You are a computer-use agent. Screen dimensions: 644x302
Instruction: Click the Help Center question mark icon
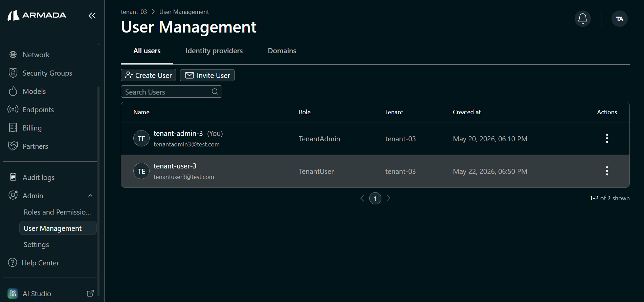click(x=13, y=262)
